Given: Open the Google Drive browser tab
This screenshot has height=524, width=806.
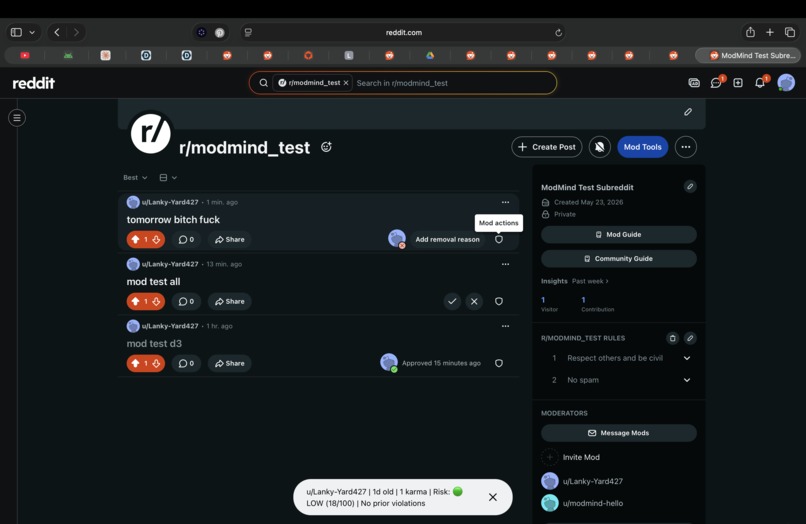Looking at the screenshot, I should click(x=430, y=56).
